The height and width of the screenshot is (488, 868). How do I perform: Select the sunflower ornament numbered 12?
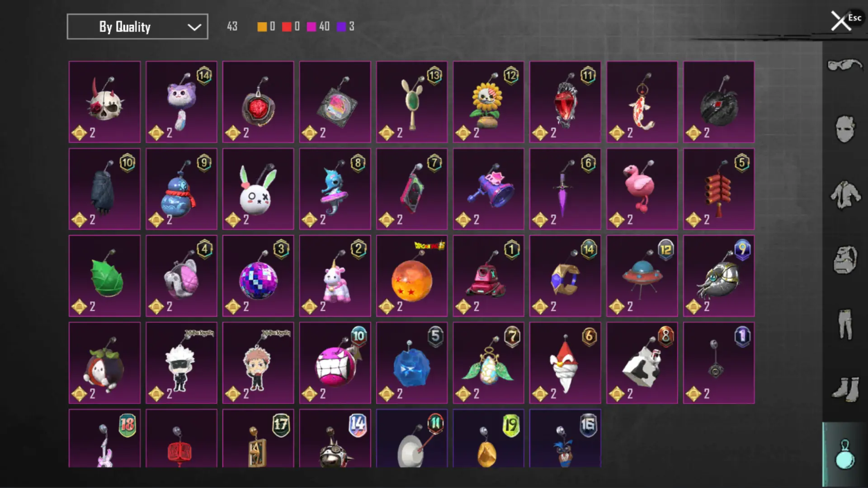[488, 102]
